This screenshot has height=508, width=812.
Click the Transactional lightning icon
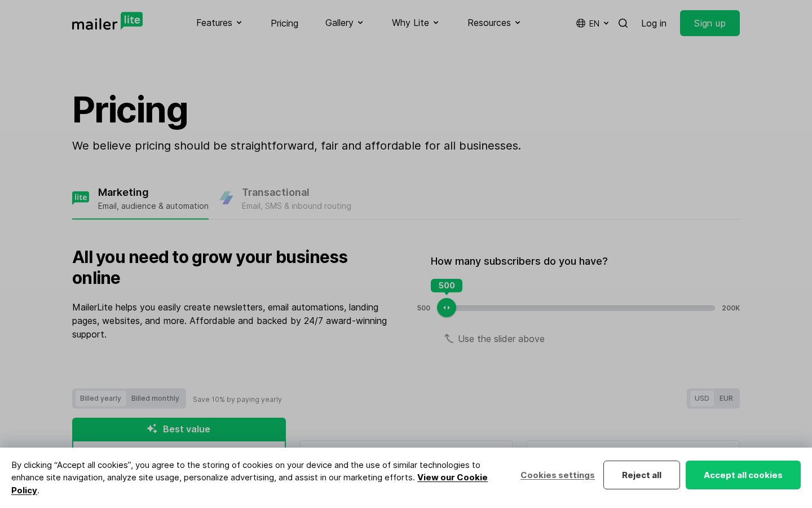coord(227,198)
